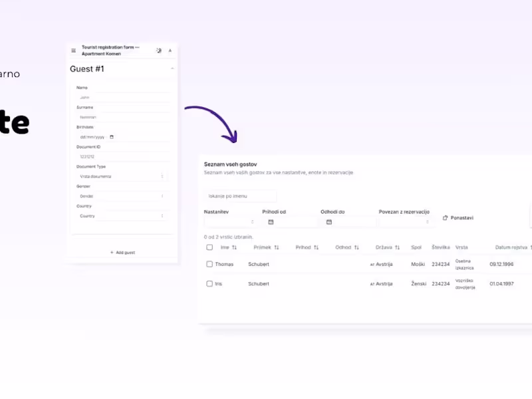This screenshot has width=532, height=399.
Task: Click the Spol column header
Action: [x=416, y=247]
